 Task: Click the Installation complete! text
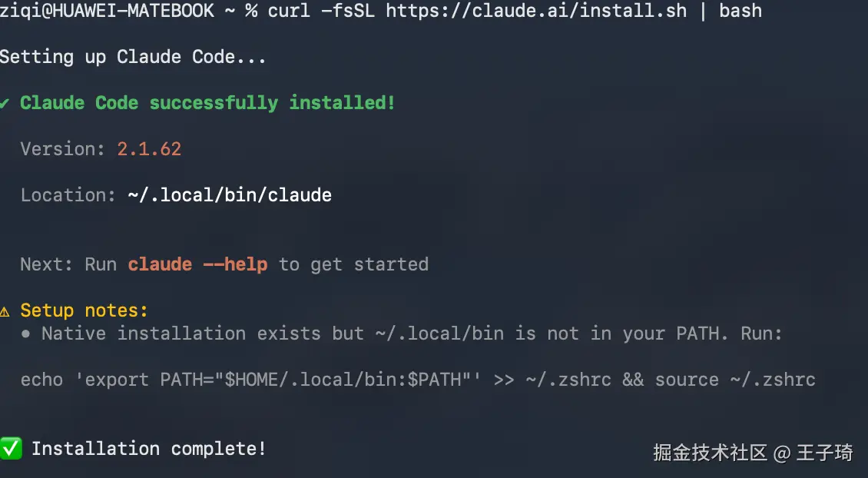149,449
